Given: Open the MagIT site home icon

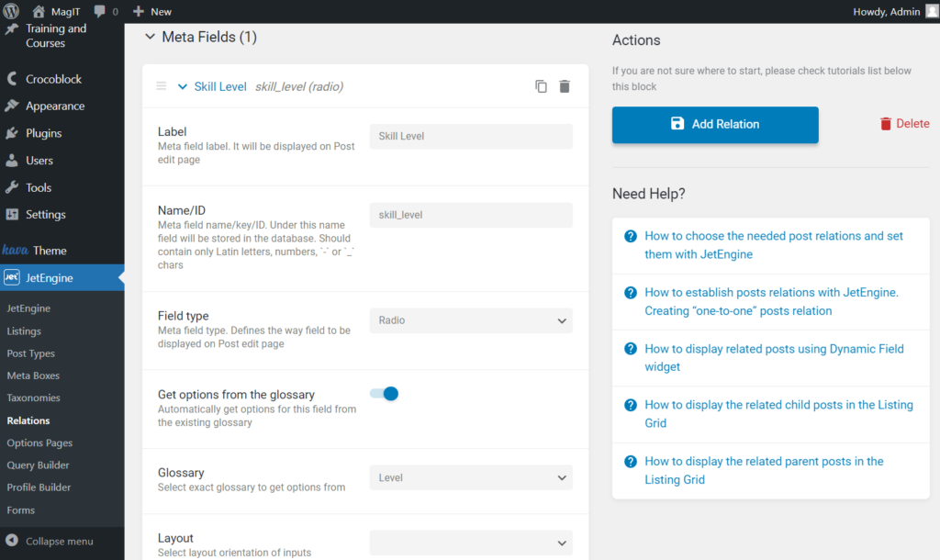Looking at the screenshot, I should [x=39, y=11].
